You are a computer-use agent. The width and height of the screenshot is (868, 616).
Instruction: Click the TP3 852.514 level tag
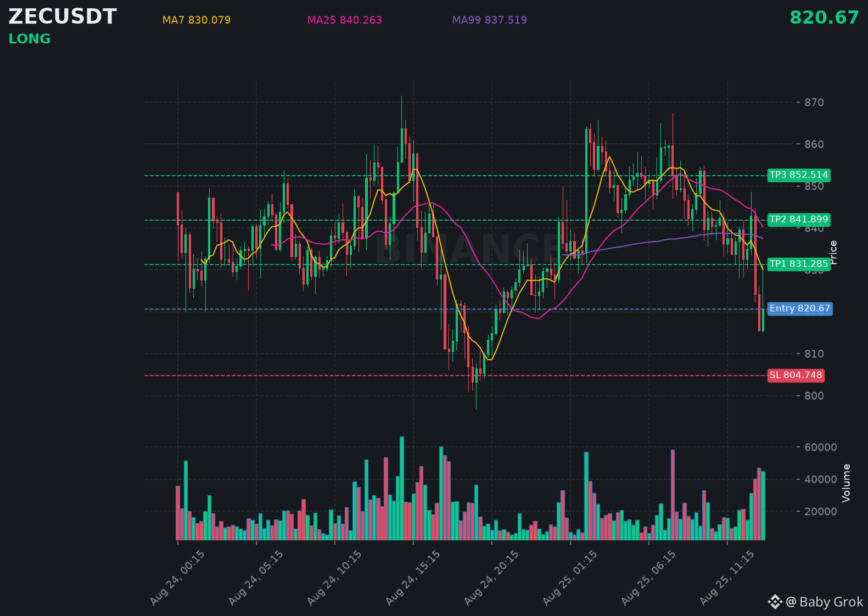pos(799,175)
